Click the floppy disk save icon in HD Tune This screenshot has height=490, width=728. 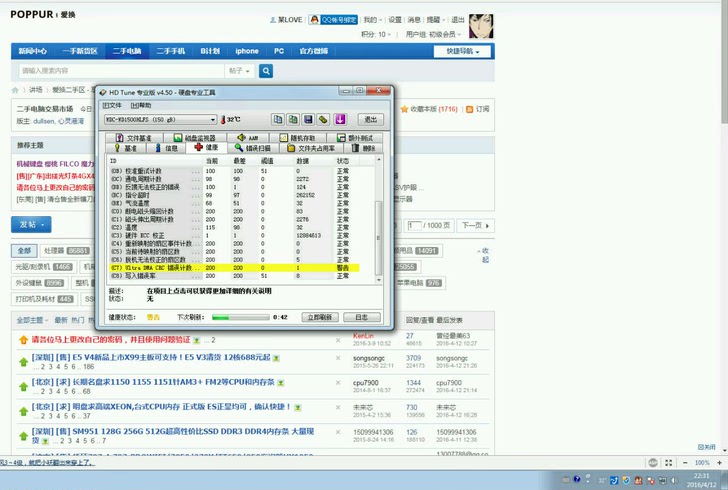[308, 119]
